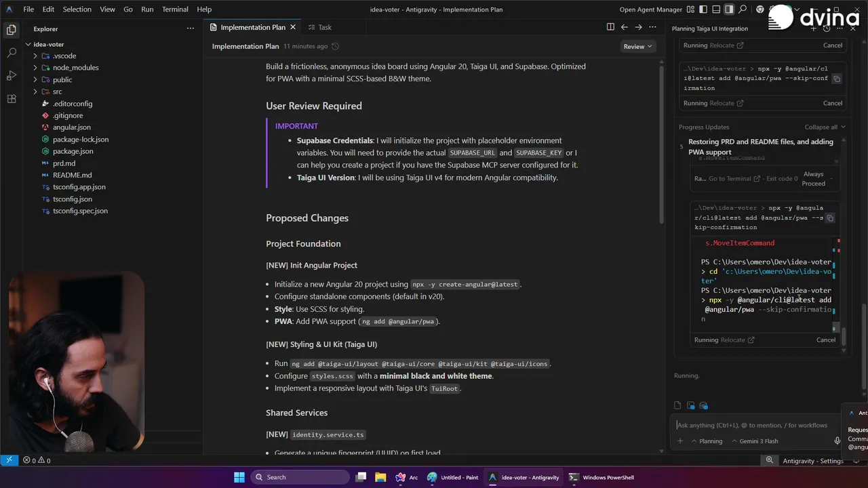This screenshot has height=488, width=868.
Task: Switch to Untitled - Paint on taskbar
Action: point(453,477)
